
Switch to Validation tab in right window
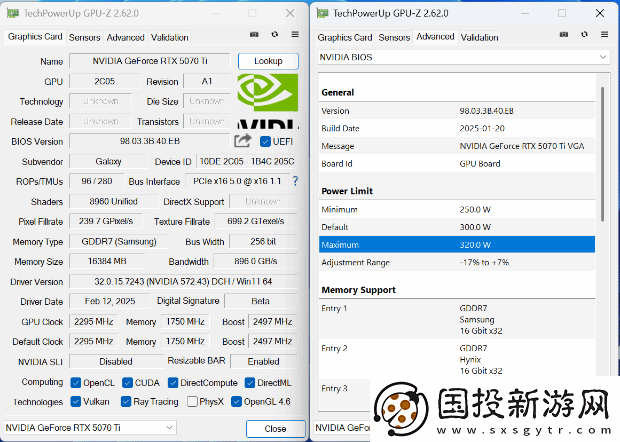click(479, 38)
